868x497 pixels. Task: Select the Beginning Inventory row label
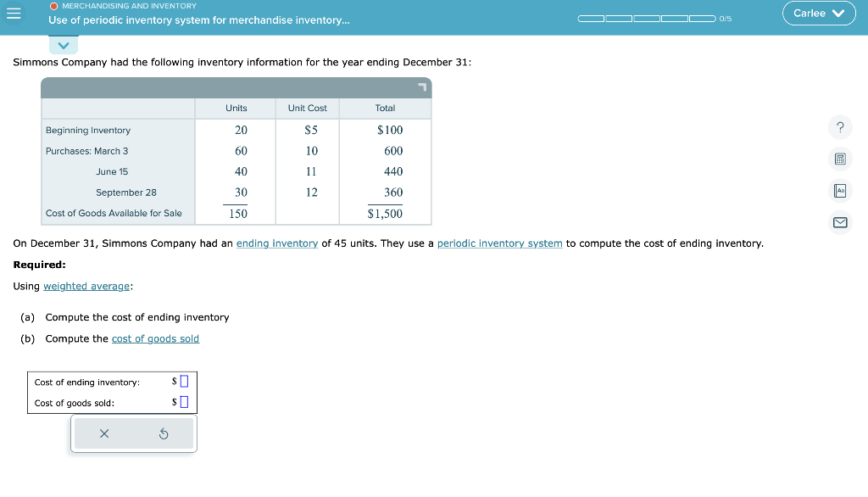point(88,131)
